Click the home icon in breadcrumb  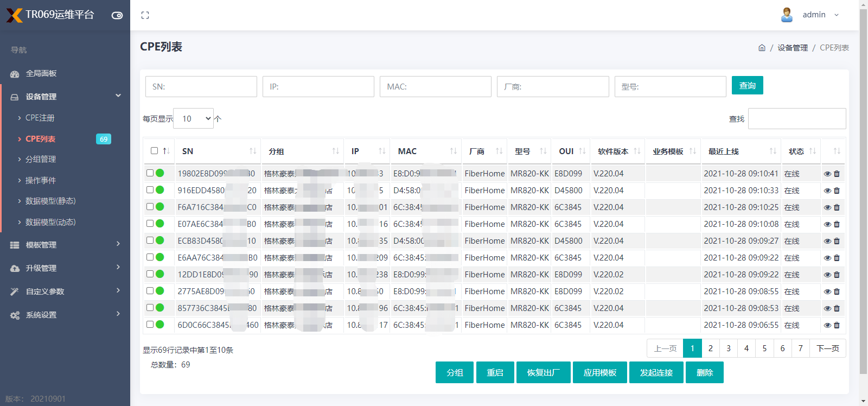pos(762,48)
